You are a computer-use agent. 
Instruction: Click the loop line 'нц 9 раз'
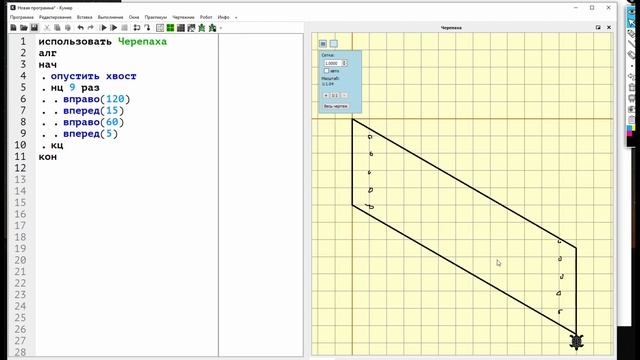75,88
